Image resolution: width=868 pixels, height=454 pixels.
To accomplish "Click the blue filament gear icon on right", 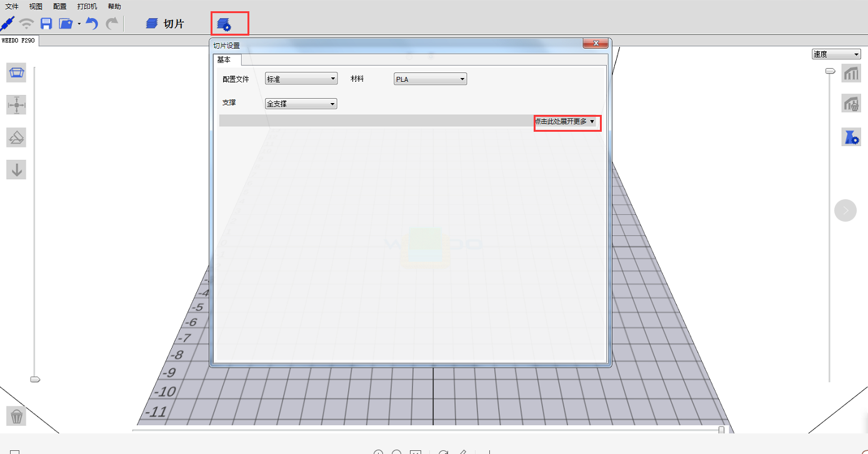I will (x=851, y=137).
